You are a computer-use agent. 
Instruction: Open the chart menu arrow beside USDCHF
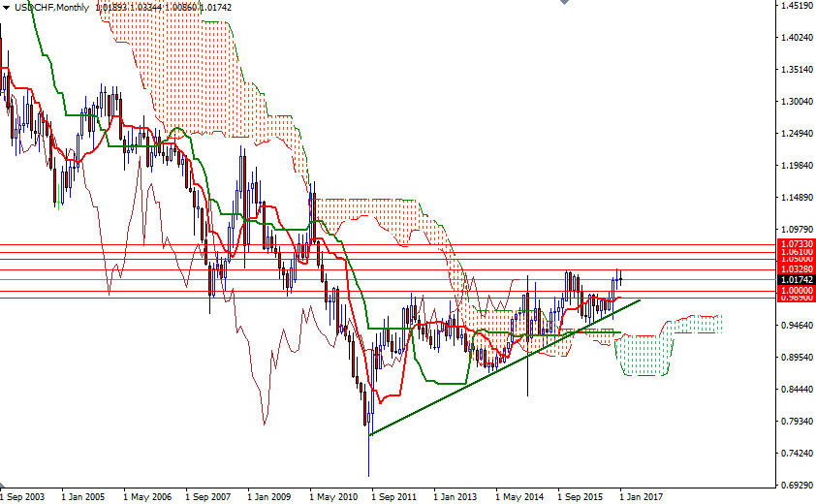6,8
